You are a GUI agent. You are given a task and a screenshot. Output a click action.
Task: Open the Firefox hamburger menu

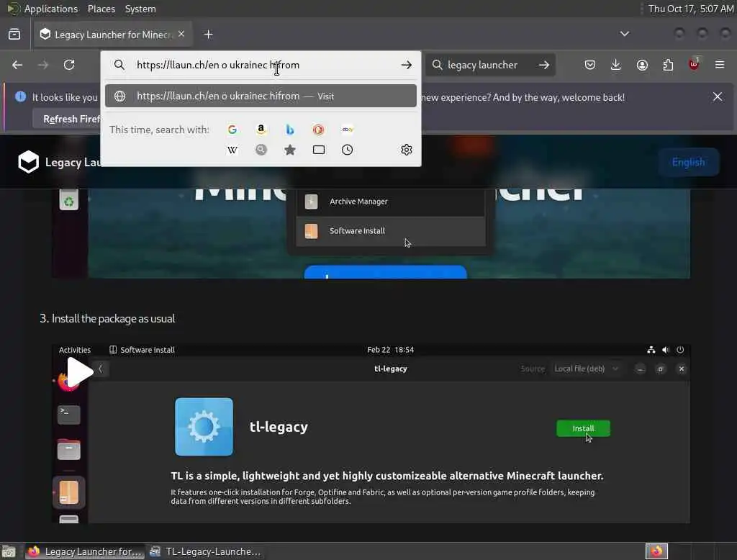720,65
